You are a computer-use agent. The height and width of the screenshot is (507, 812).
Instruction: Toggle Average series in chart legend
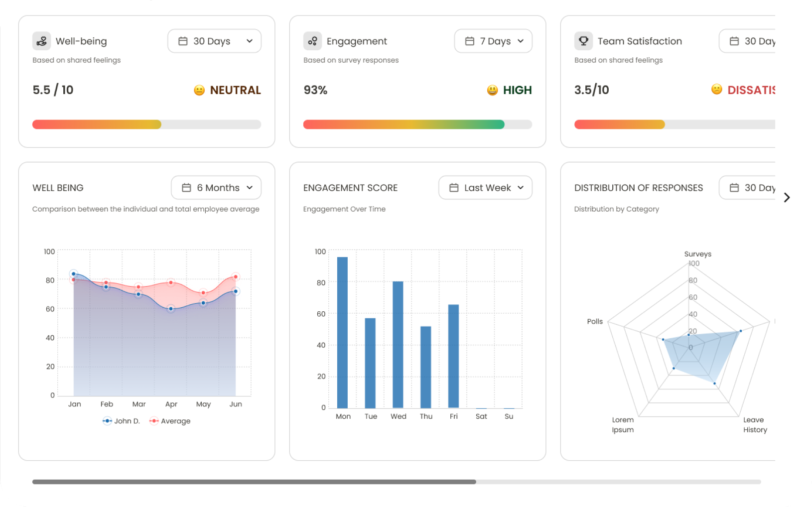click(x=170, y=421)
